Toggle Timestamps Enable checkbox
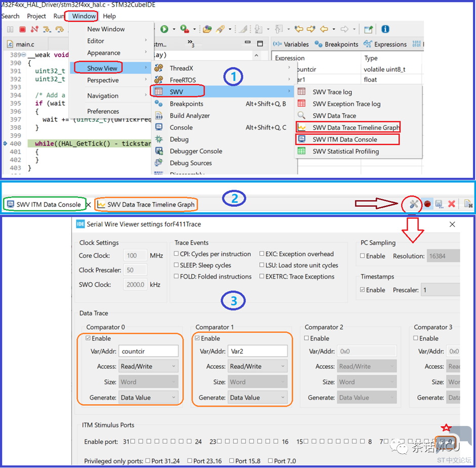This screenshot has width=476, height=468. tap(363, 290)
